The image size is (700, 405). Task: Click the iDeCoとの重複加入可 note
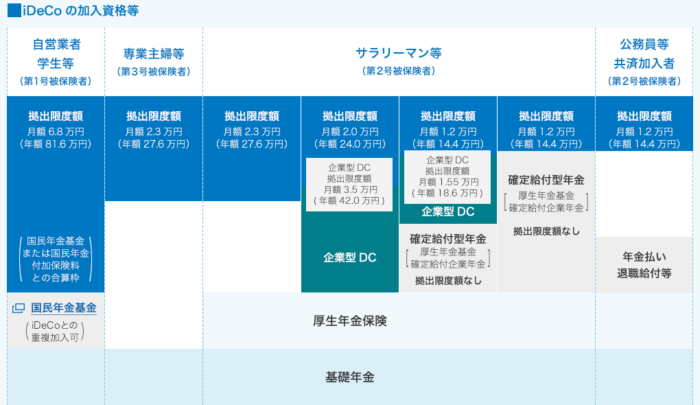pos(55,331)
